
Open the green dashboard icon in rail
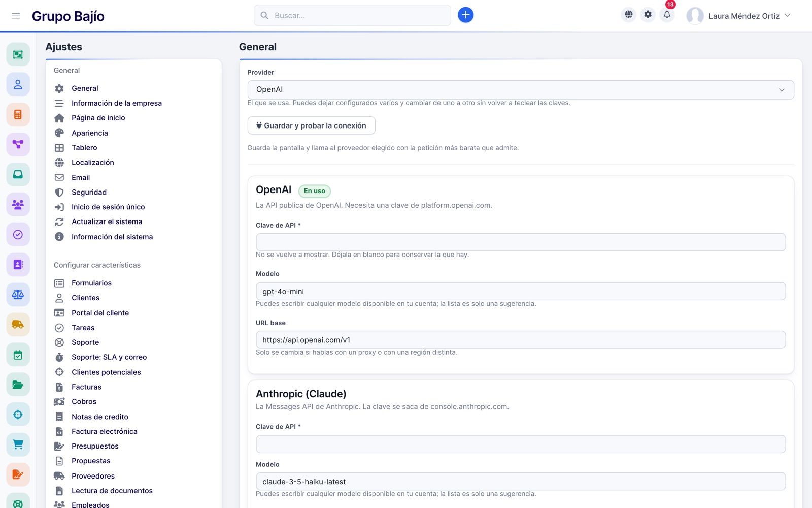pyautogui.click(x=18, y=54)
